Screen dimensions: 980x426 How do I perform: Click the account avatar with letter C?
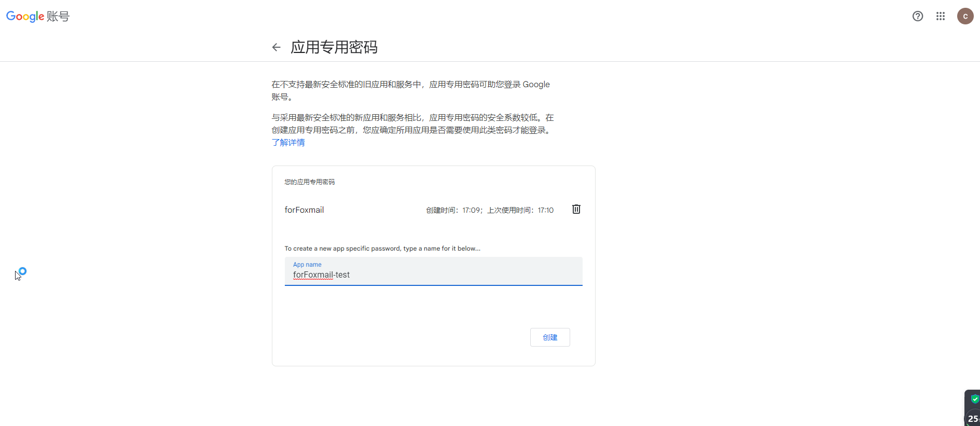point(965,16)
